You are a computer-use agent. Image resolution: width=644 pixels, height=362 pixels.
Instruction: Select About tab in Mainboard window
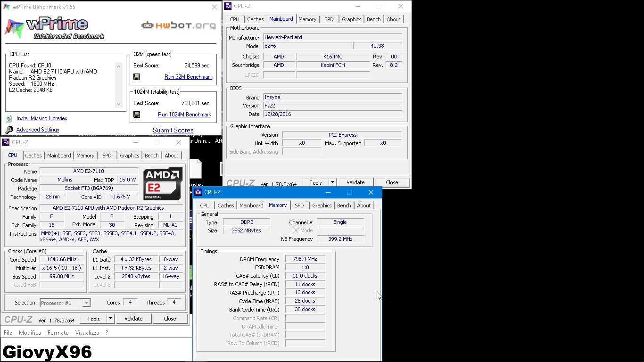point(394,19)
